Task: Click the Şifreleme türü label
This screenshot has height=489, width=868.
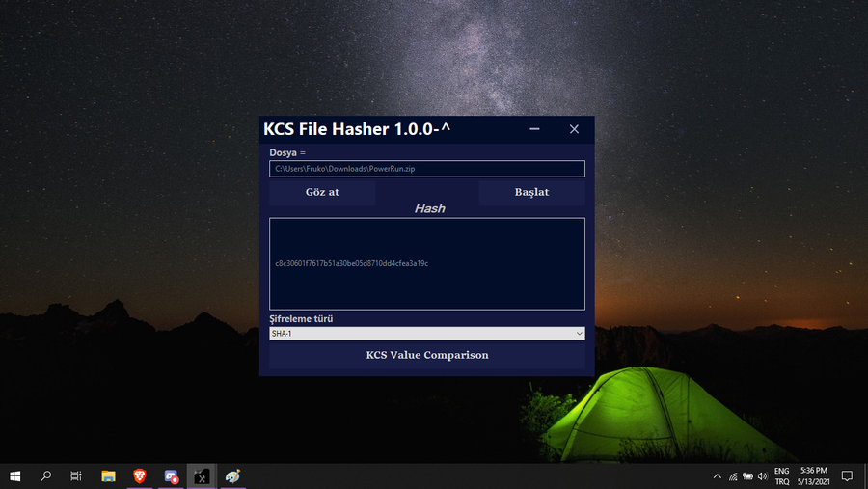Action: [301, 319]
